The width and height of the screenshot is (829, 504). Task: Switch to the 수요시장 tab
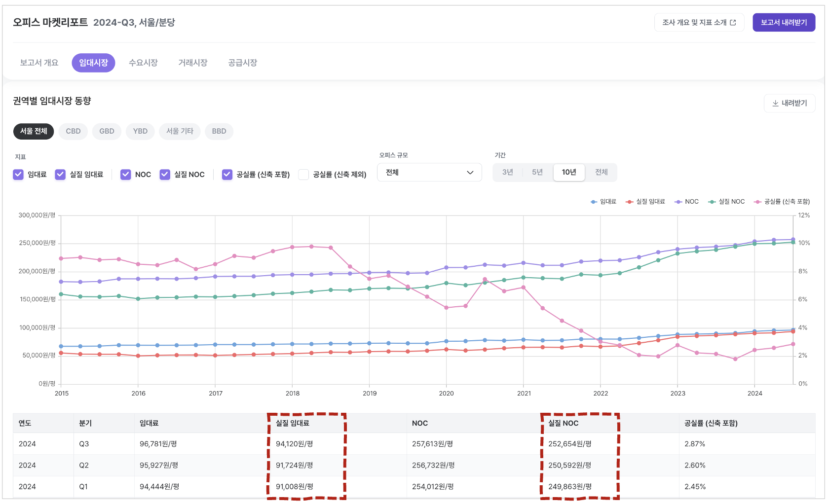pyautogui.click(x=143, y=63)
